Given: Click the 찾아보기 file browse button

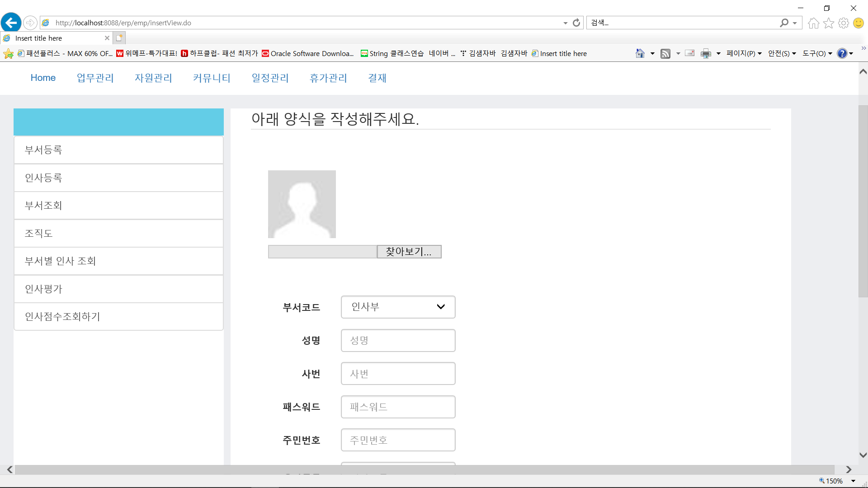Looking at the screenshot, I should tap(409, 252).
